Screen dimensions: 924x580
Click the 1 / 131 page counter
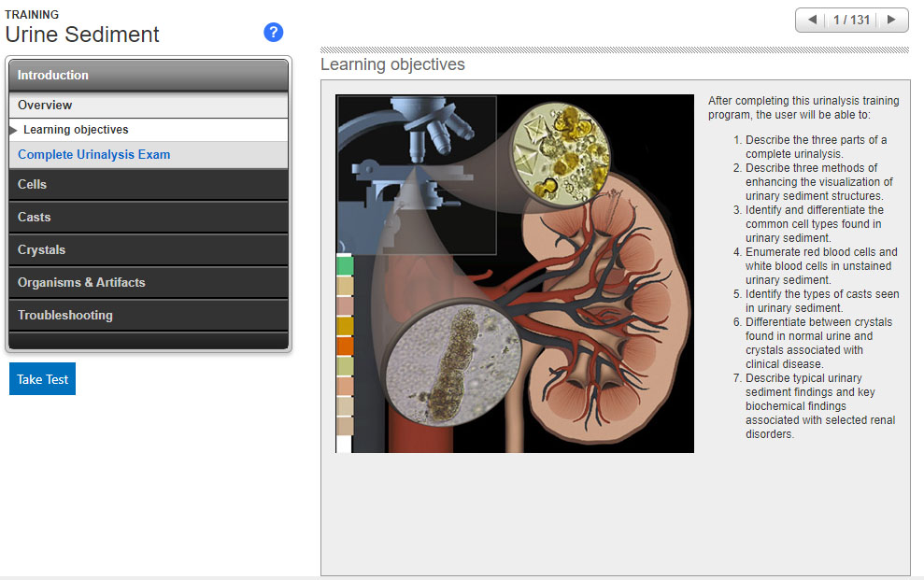[x=851, y=20]
